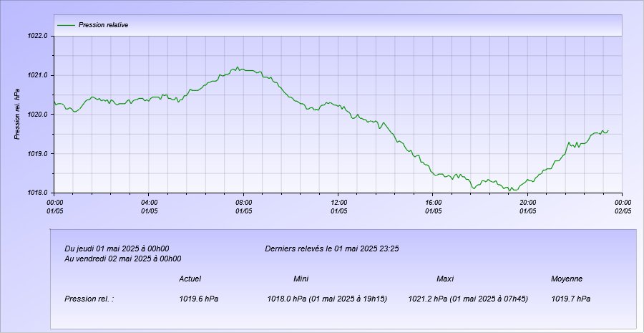The height and width of the screenshot is (333, 644).
Task: Click the 'Pression rel. hPa' axis title
Action: click(17, 113)
